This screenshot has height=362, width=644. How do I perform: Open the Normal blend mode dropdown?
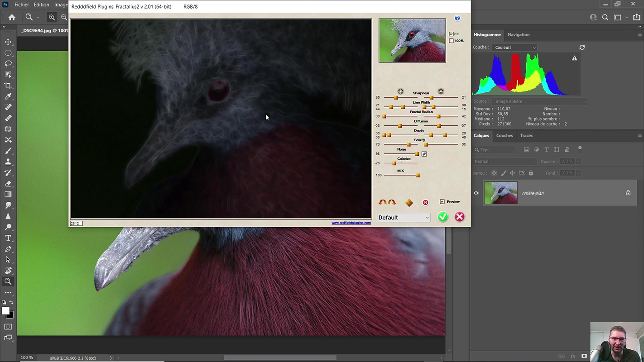504,162
